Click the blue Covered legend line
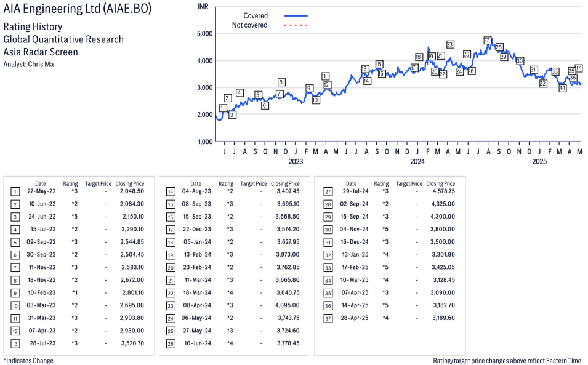588x365 pixels. (296, 16)
